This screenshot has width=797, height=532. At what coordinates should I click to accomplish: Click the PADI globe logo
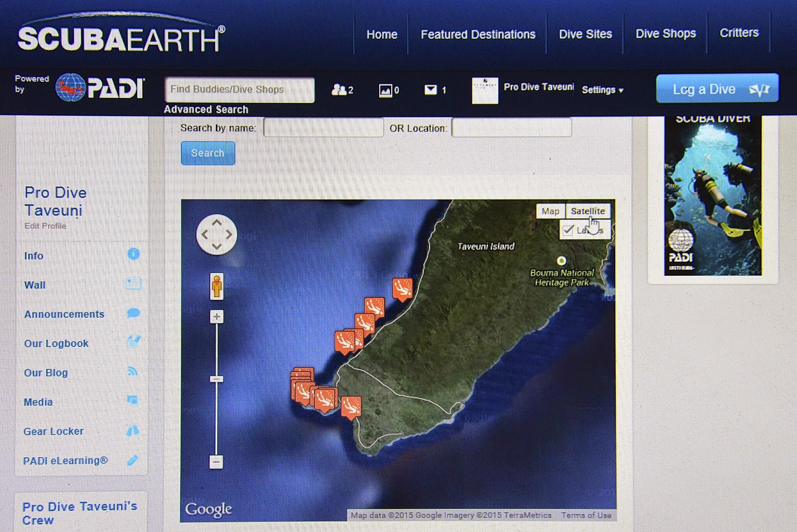[70, 88]
